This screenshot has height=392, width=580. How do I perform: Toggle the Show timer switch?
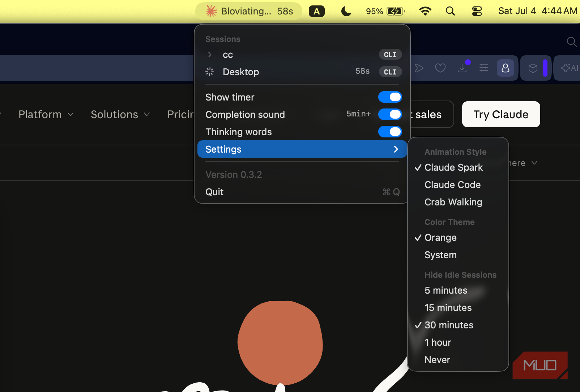[x=390, y=97]
